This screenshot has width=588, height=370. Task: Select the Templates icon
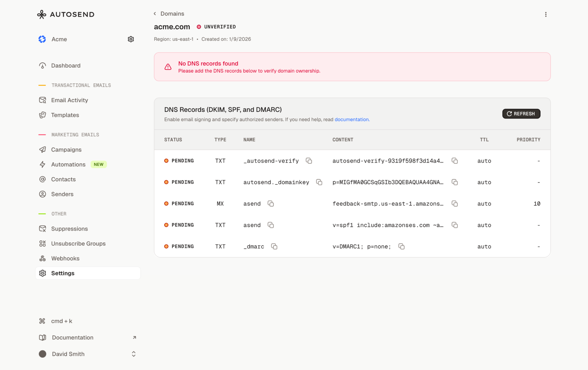pos(42,115)
